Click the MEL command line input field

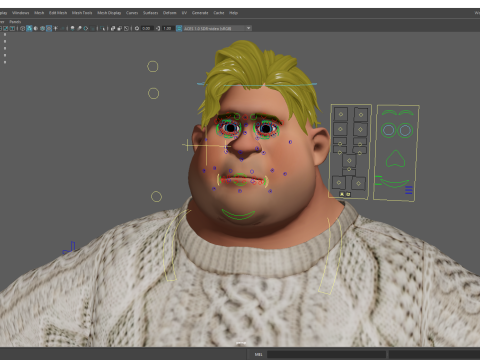click(x=326, y=354)
